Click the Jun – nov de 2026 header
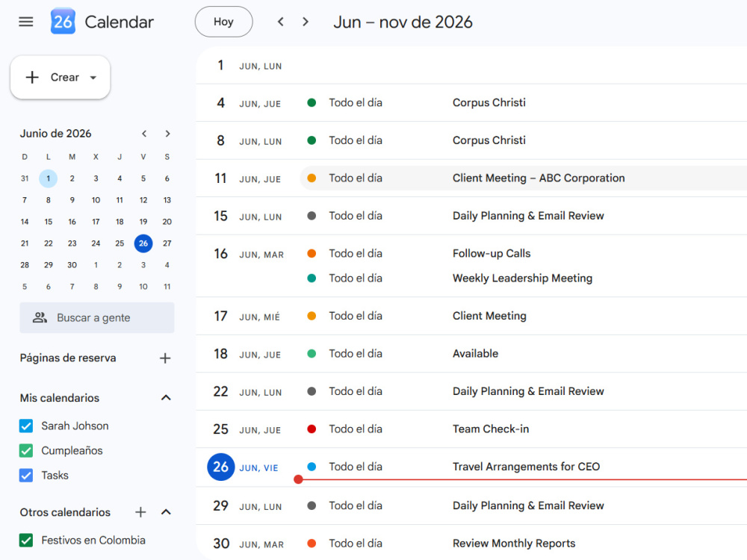This screenshot has width=747, height=560. pos(403,22)
